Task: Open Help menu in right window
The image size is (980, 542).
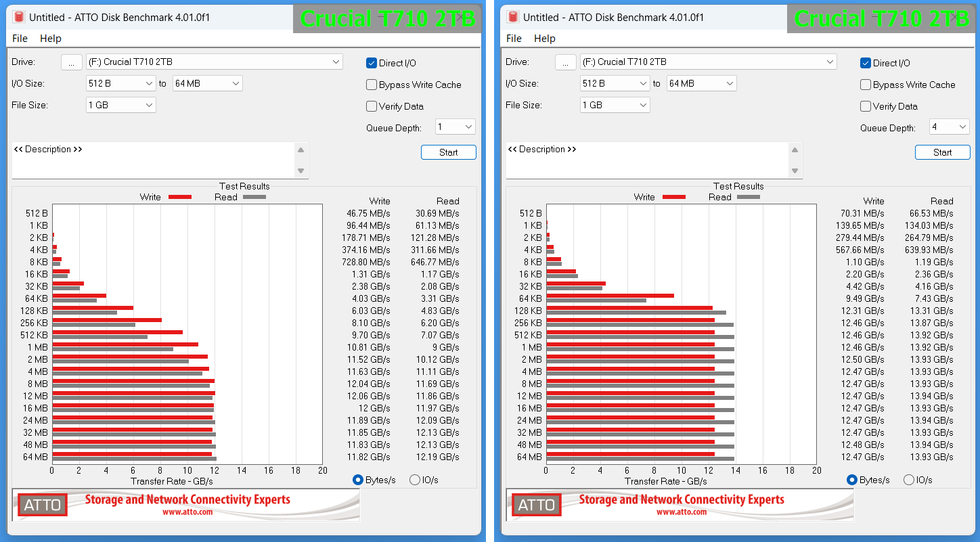Action: tap(545, 39)
